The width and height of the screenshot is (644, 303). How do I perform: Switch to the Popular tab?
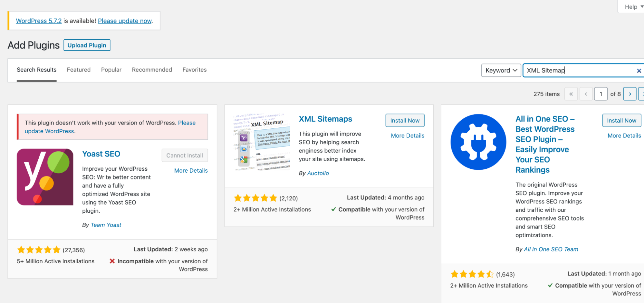coord(111,70)
